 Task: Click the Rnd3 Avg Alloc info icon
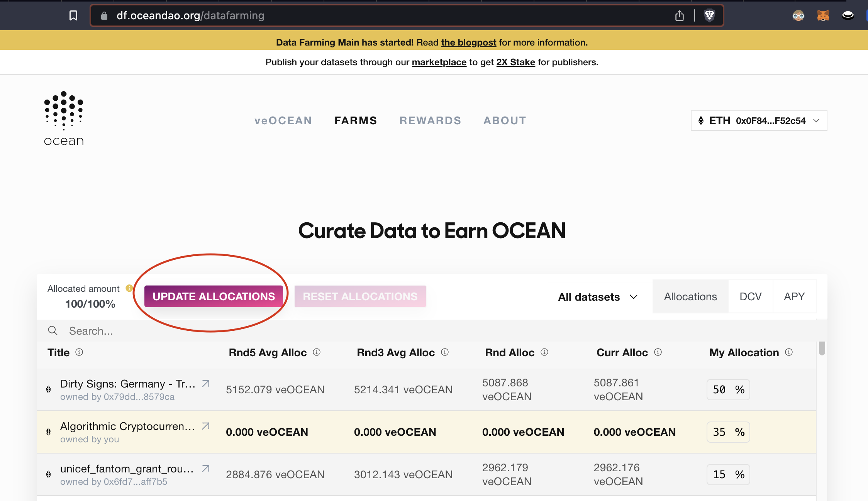(x=445, y=352)
